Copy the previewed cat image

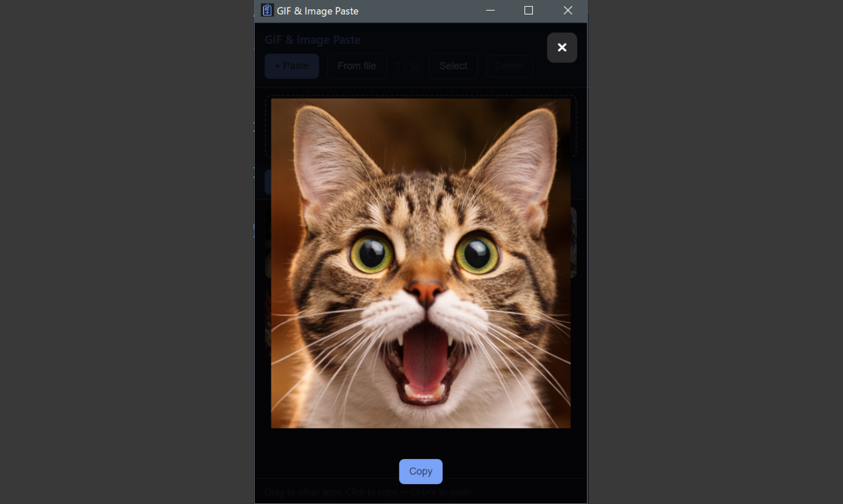[x=421, y=472]
